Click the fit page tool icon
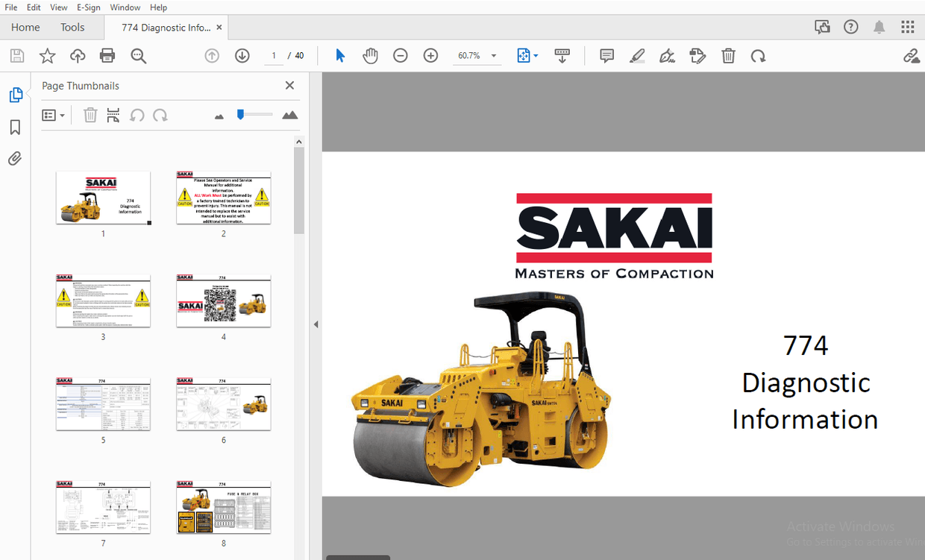The width and height of the screenshot is (925, 560). 523,56
